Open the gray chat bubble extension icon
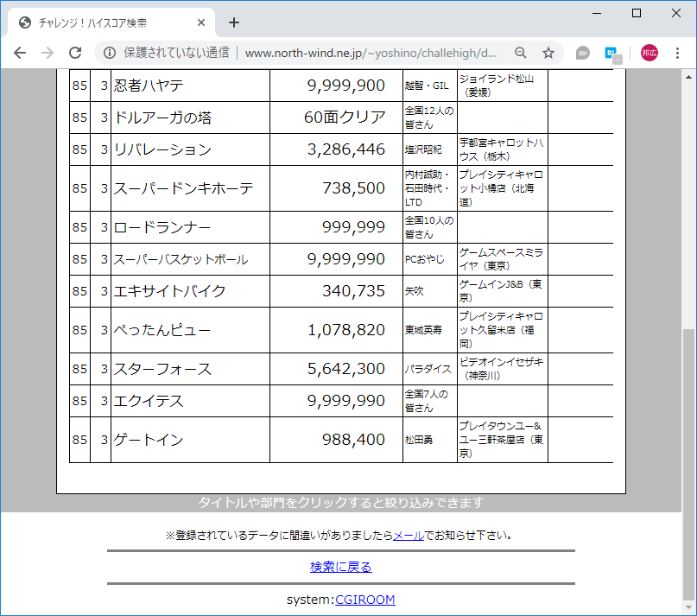 point(582,53)
